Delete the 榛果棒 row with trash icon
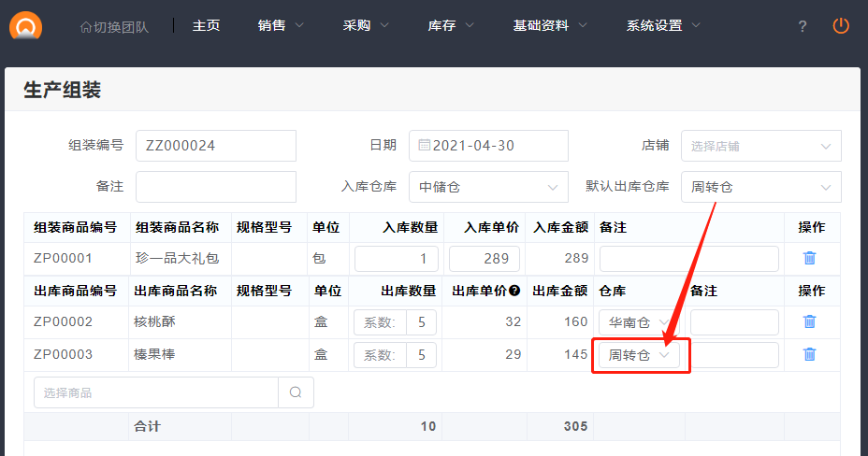The width and height of the screenshot is (868, 456). 809,355
